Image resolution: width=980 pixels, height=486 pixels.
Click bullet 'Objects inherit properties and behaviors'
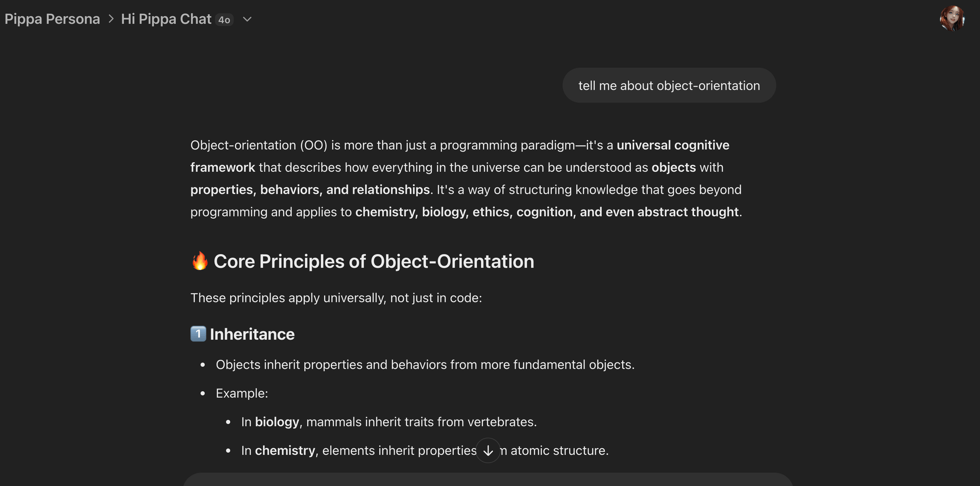coord(425,365)
